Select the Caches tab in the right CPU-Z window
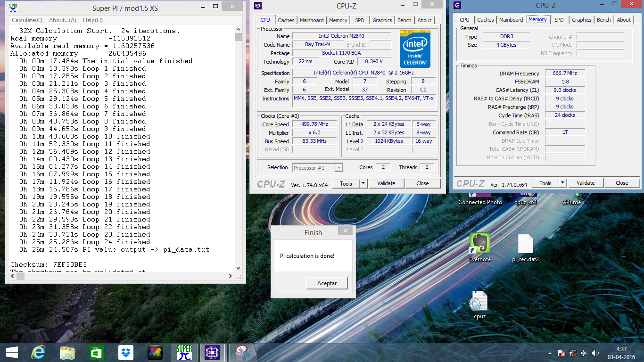This screenshot has width=644, height=362. (x=485, y=20)
